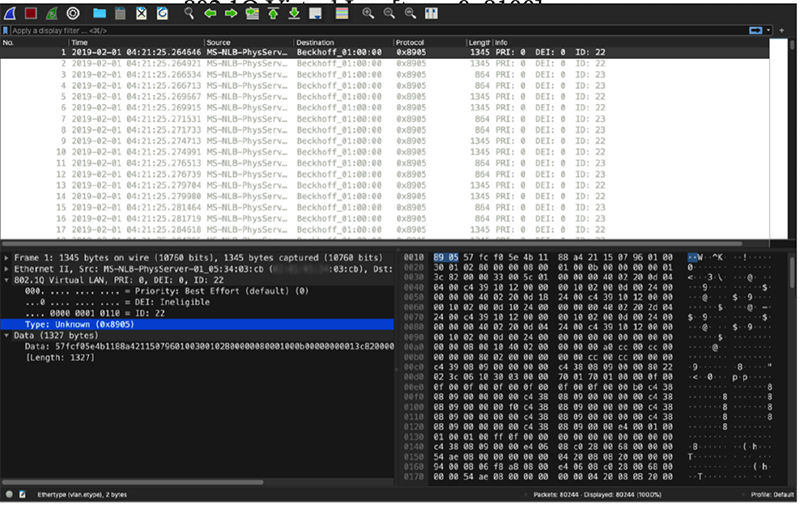Click Profile: Default in the status bar

(x=772, y=496)
